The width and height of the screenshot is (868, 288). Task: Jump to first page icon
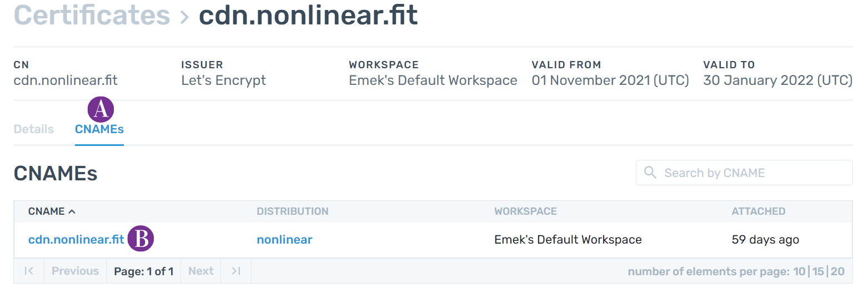point(29,271)
